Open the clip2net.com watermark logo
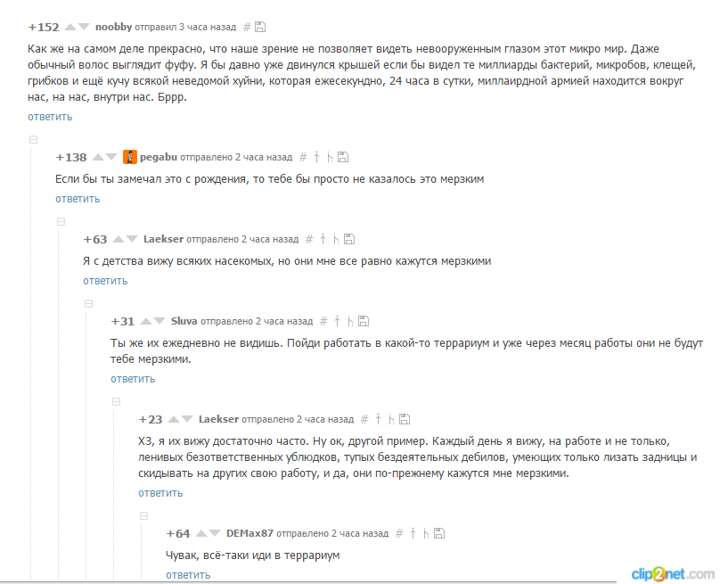Image resolution: width=728 pixels, height=584 pixels. [x=672, y=574]
